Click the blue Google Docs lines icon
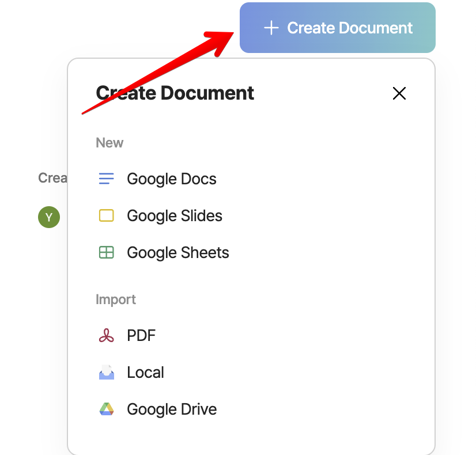 click(107, 179)
